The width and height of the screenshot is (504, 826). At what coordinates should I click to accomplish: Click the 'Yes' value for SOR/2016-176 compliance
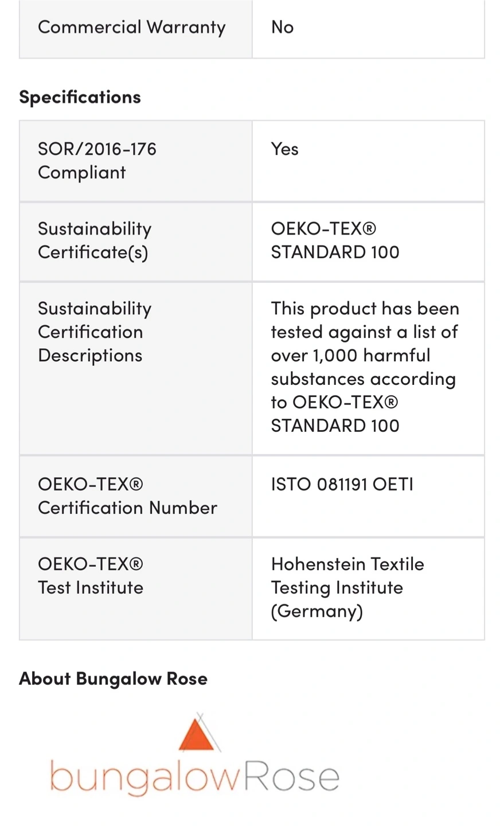(x=284, y=149)
